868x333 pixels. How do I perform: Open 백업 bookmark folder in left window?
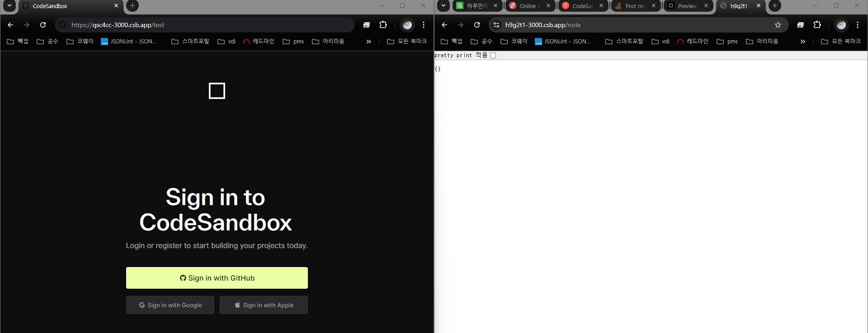point(18,41)
